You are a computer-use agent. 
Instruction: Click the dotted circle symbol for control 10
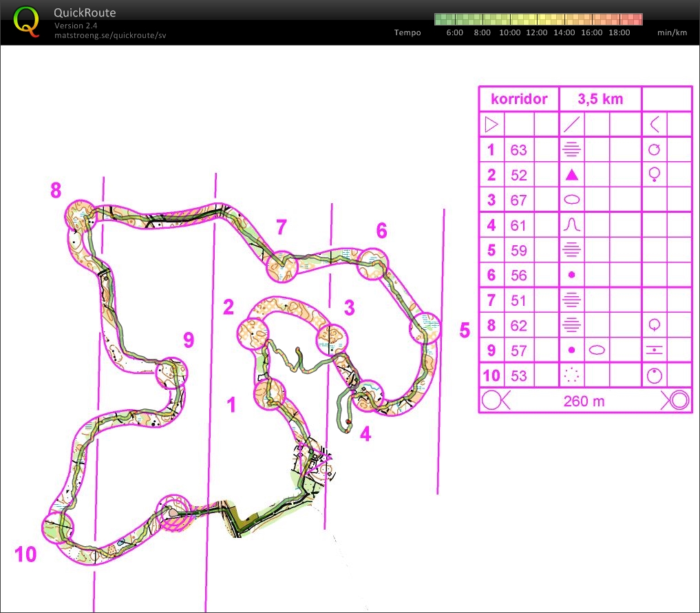[x=571, y=375]
